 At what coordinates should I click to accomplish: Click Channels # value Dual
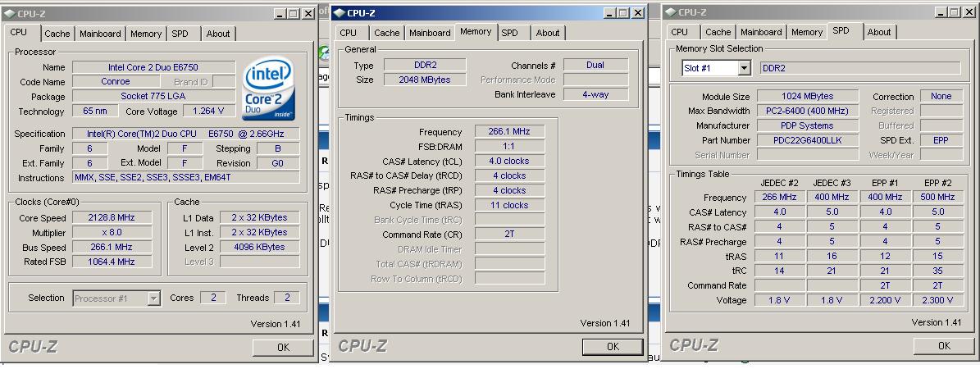[x=595, y=65]
